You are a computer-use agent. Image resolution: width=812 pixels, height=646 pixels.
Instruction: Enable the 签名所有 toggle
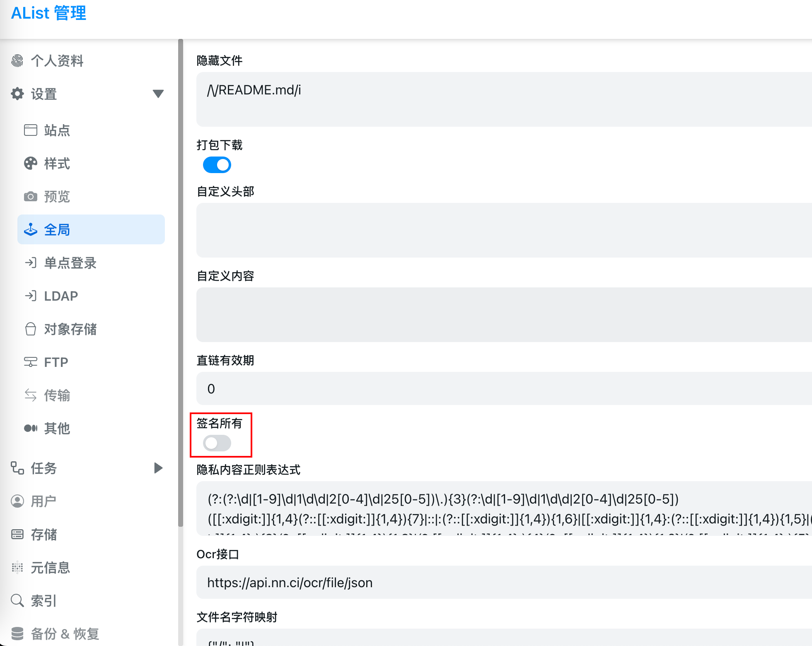click(217, 443)
